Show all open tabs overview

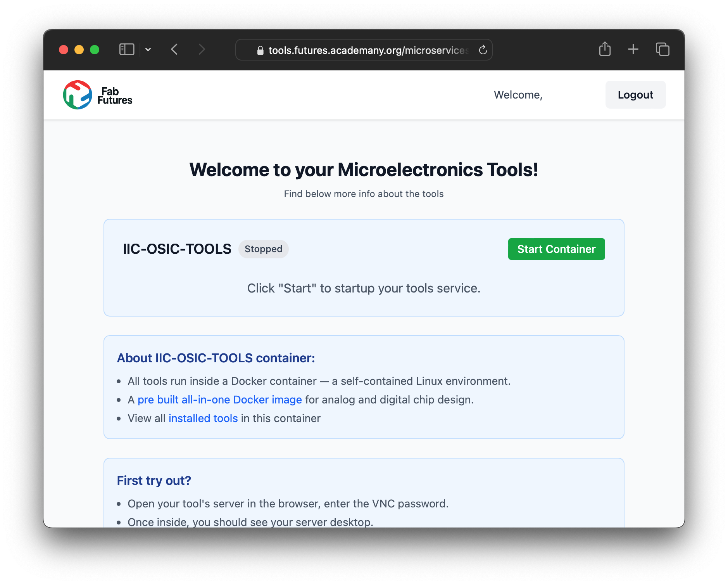point(662,49)
